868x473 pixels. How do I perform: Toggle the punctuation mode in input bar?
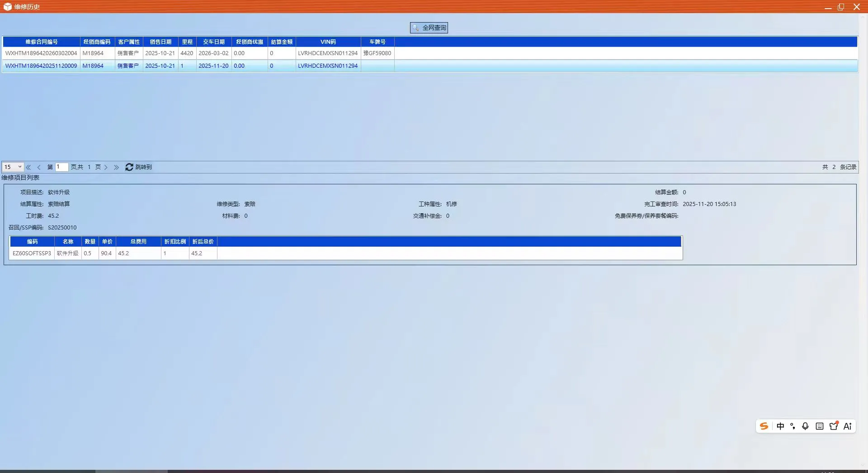coord(793,426)
